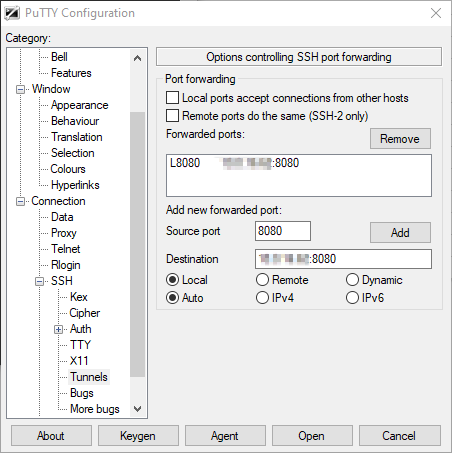Image resolution: width=452 pixels, height=453 pixels.
Task: Click the Open button to connect
Action: coord(312,436)
